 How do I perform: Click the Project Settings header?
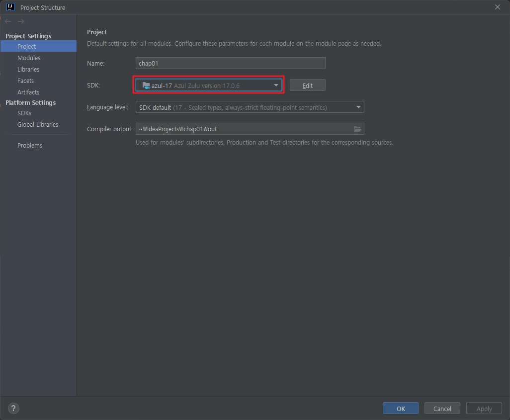pos(28,36)
